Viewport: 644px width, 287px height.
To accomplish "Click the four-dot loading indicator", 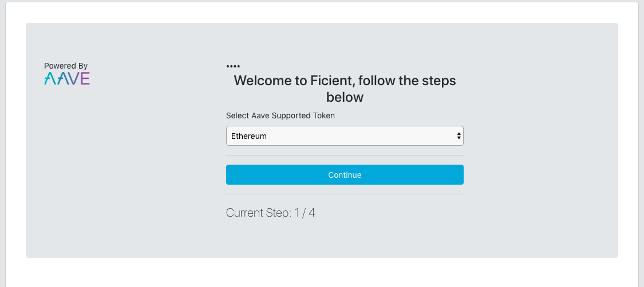I will (x=233, y=67).
